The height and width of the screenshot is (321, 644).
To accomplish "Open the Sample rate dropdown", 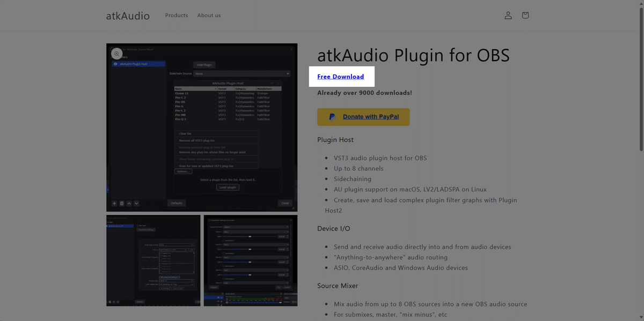I will [176, 281].
